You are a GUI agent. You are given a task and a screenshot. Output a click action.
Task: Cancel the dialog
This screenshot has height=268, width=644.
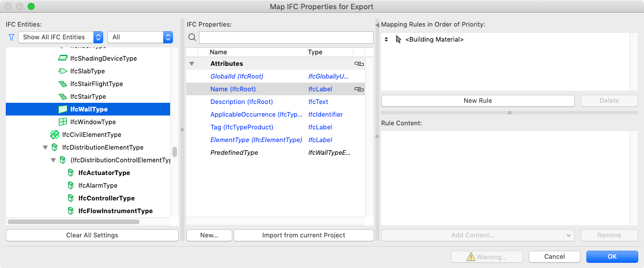pos(555,257)
